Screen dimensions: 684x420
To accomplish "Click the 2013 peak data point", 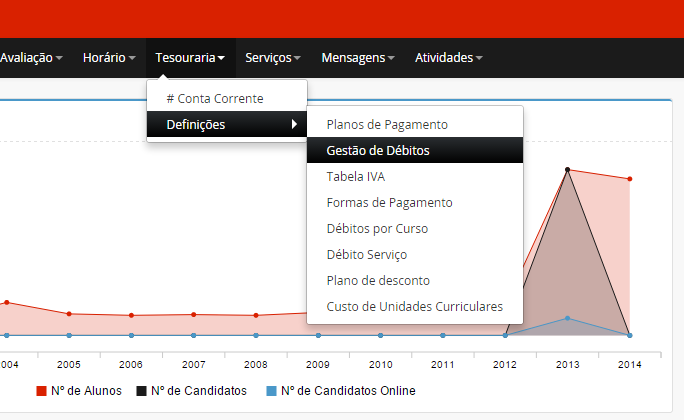I will [x=567, y=170].
